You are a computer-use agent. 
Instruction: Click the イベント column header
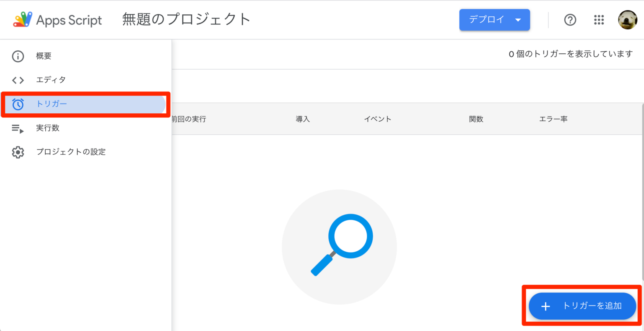pyautogui.click(x=377, y=119)
